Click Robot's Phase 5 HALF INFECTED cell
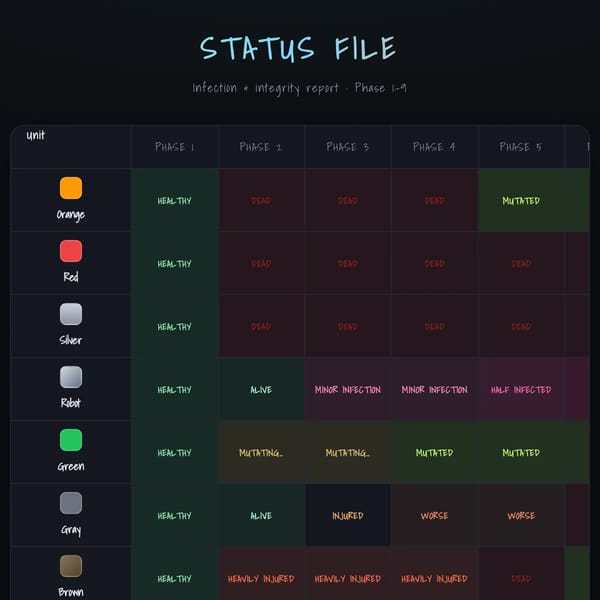The width and height of the screenshot is (600, 600). (521, 389)
